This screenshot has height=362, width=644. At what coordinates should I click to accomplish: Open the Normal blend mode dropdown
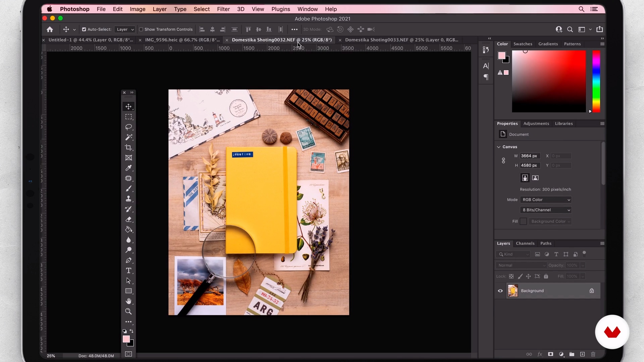(x=521, y=265)
